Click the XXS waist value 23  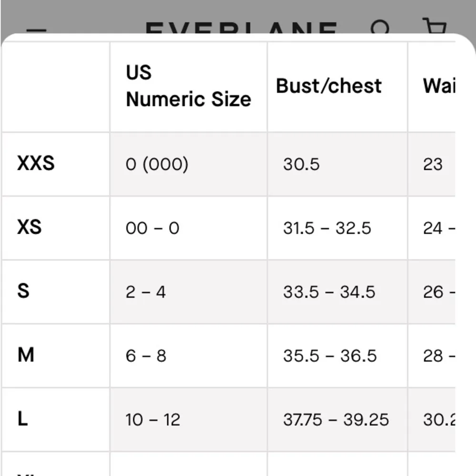tap(433, 164)
